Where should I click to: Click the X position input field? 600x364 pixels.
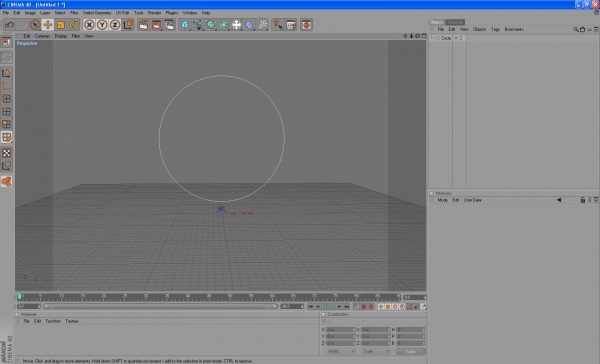pos(340,330)
